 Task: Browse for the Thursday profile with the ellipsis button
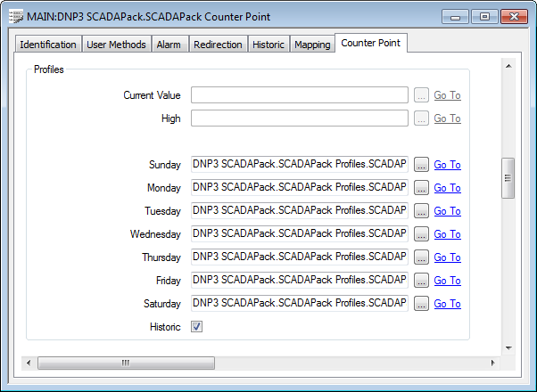pos(421,257)
